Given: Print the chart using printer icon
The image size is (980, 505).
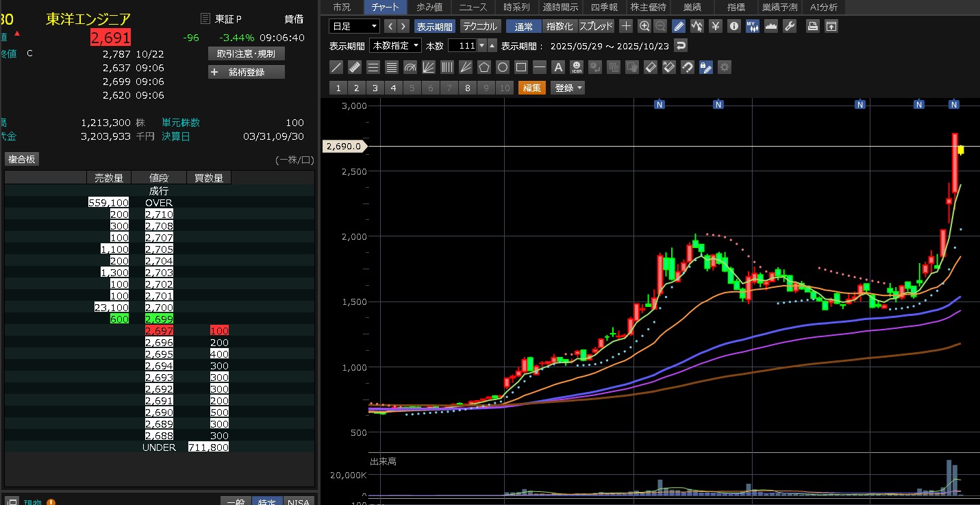Looking at the screenshot, I should point(812,27).
